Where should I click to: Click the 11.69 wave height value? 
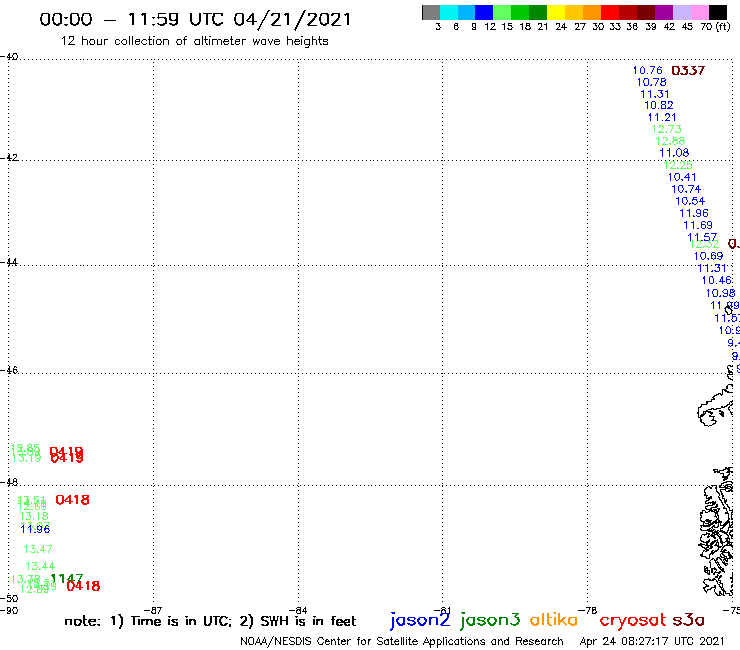[x=698, y=225]
